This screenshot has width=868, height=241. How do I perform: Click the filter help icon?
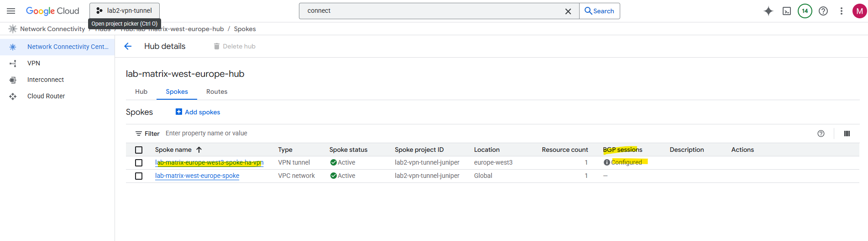(821, 134)
